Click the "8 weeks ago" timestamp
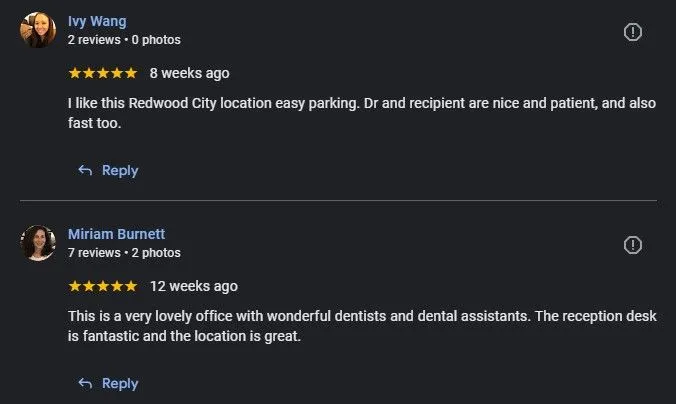 (x=189, y=73)
